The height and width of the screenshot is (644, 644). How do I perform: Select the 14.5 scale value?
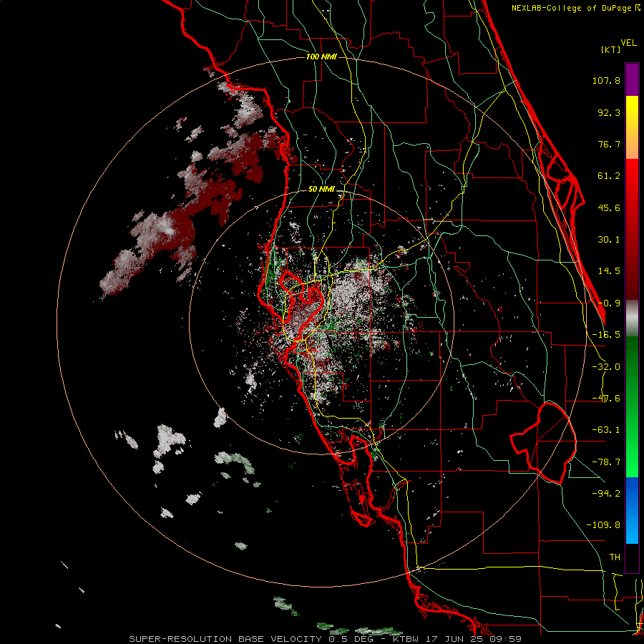point(609,271)
